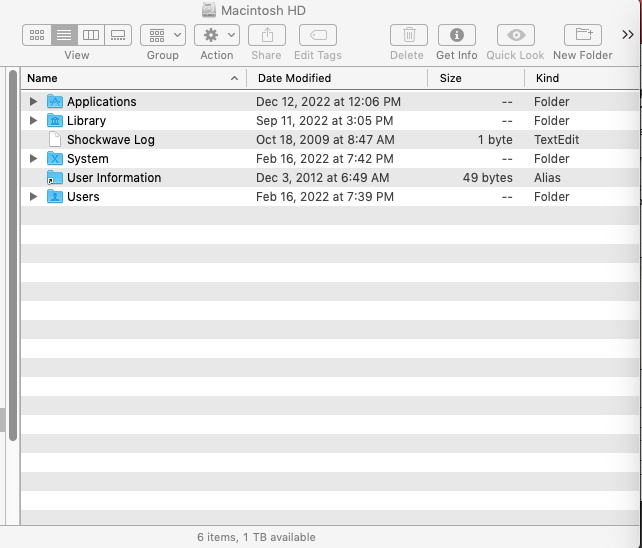Switch to list view
642x548 pixels.
tap(64, 35)
